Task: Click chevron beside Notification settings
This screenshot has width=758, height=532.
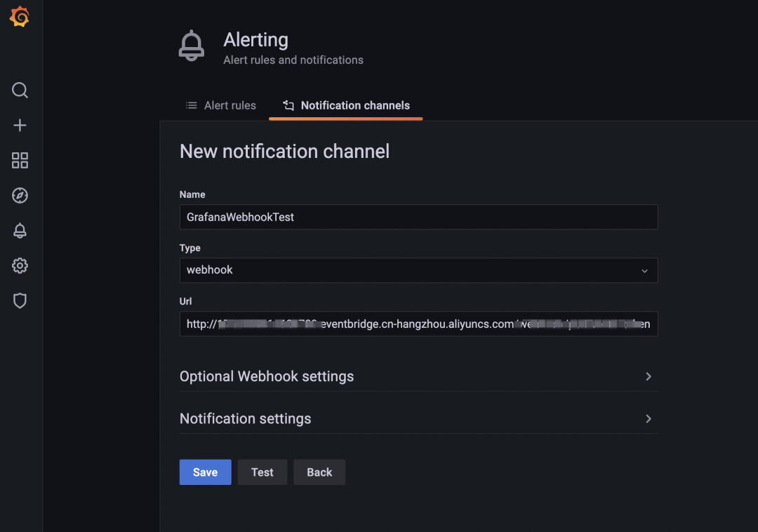Action: point(649,419)
